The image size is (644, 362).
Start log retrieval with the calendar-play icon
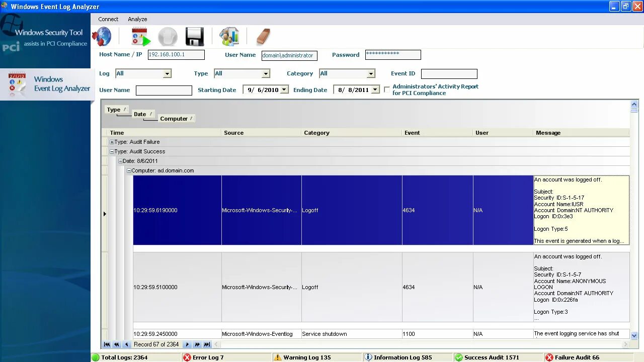[140, 36]
